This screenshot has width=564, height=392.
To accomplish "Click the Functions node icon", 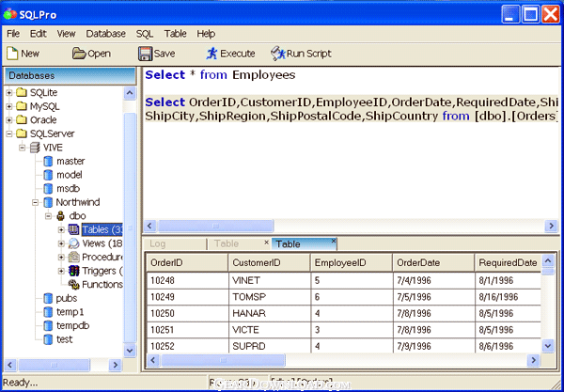I will tap(73, 284).
